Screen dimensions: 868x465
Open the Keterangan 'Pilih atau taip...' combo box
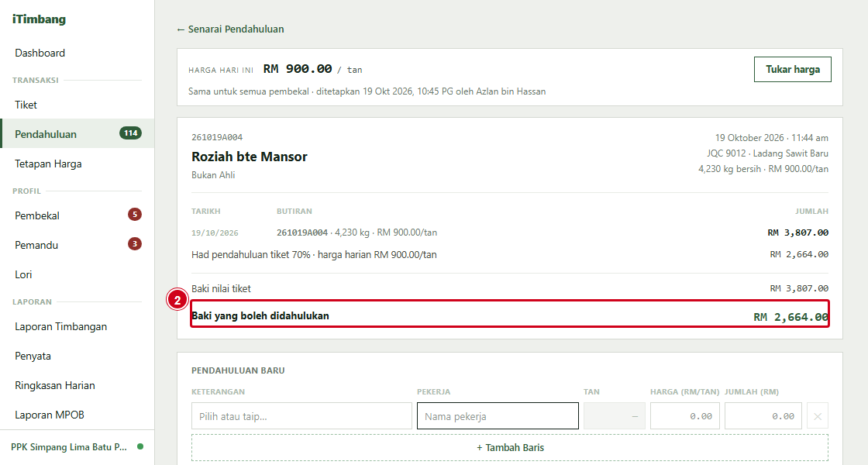[x=301, y=415]
